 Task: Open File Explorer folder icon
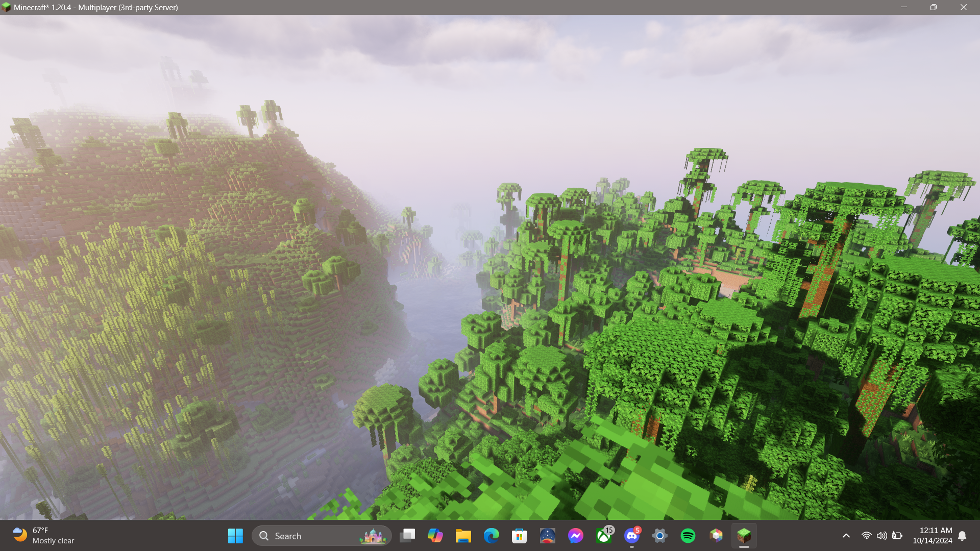pyautogui.click(x=463, y=536)
